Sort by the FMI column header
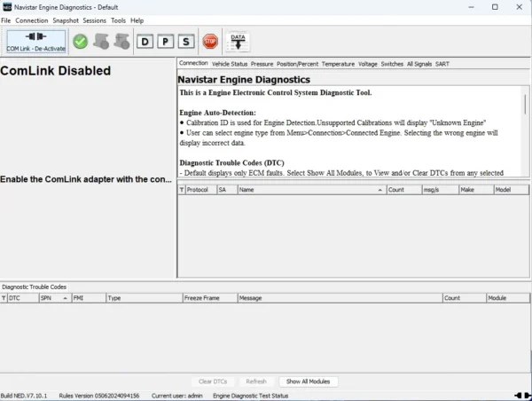This screenshot has width=532, height=401. tap(89, 298)
